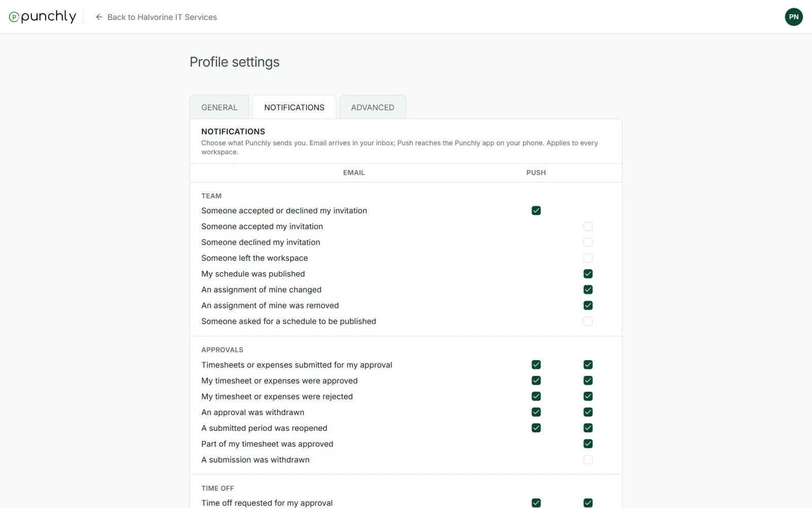The height and width of the screenshot is (508, 812).
Task: Check "A submission was withdrawn" checkbox
Action: coord(588,459)
